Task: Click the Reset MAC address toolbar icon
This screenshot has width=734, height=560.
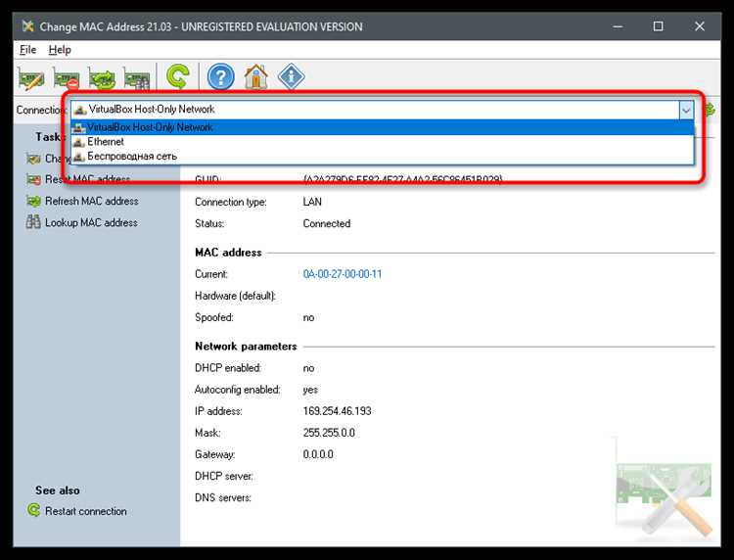Action: [67, 77]
